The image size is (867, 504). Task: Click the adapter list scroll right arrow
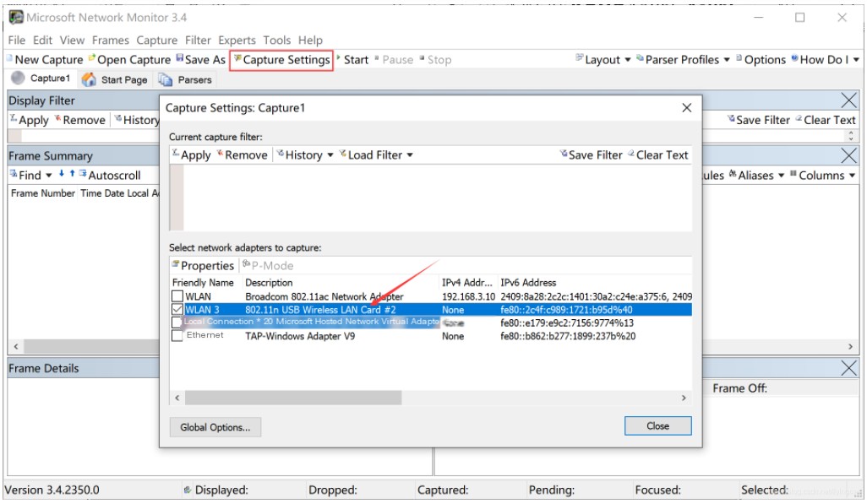pos(684,398)
